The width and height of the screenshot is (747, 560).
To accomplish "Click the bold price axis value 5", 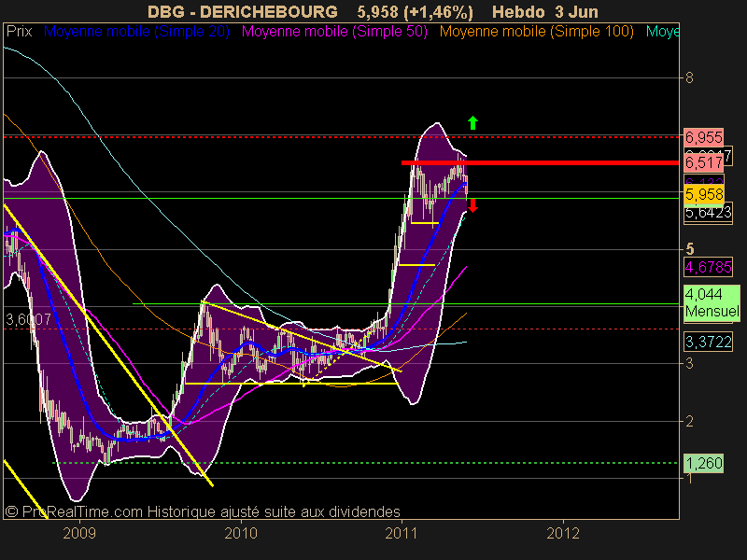I will point(690,249).
